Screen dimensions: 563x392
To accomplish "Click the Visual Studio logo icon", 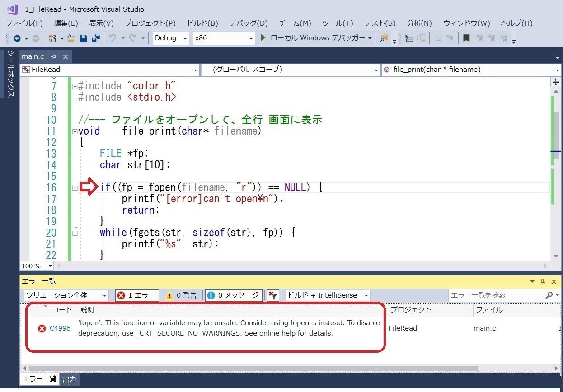I will [x=12, y=9].
